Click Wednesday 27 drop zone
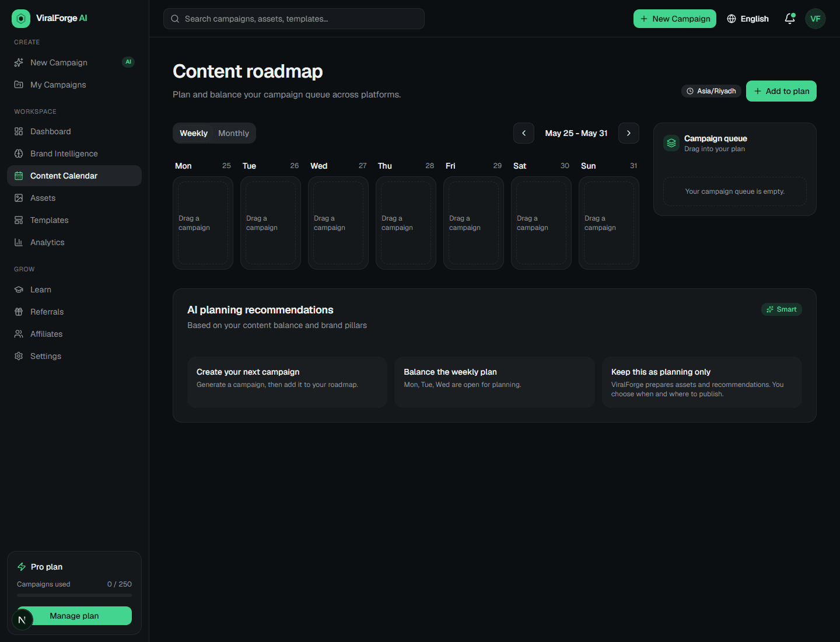The width and height of the screenshot is (840, 642). [338, 223]
